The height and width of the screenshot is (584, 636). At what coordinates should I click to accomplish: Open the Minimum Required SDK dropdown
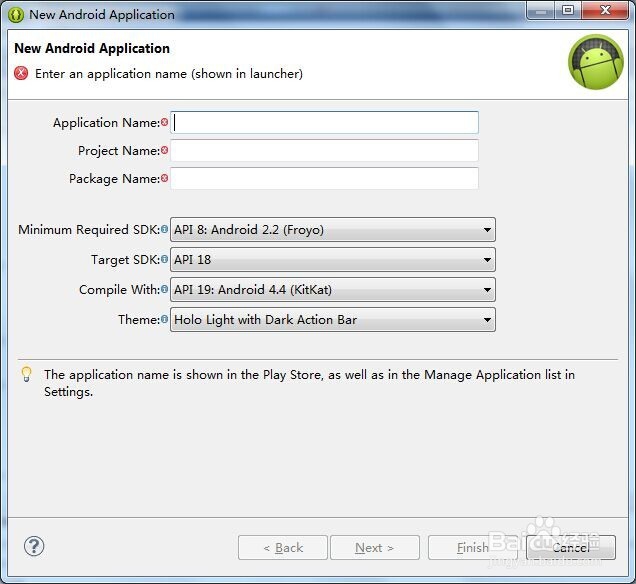pyautogui.click(x=333, y=230)
